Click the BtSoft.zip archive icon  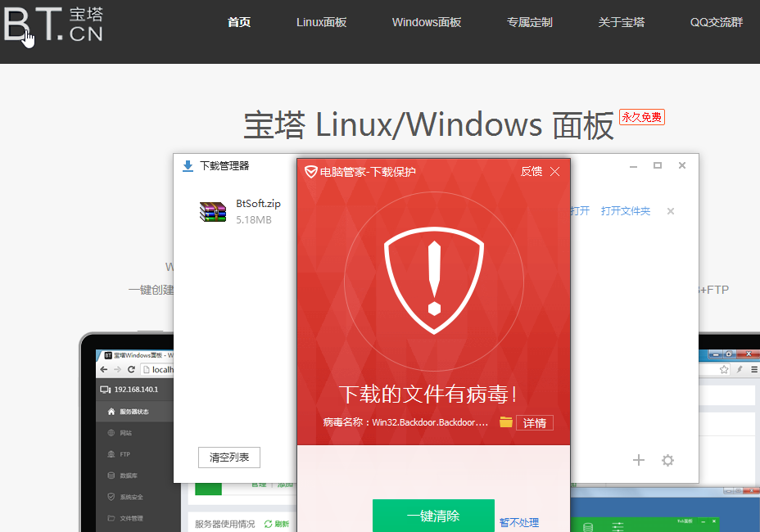tap(213, 212)
